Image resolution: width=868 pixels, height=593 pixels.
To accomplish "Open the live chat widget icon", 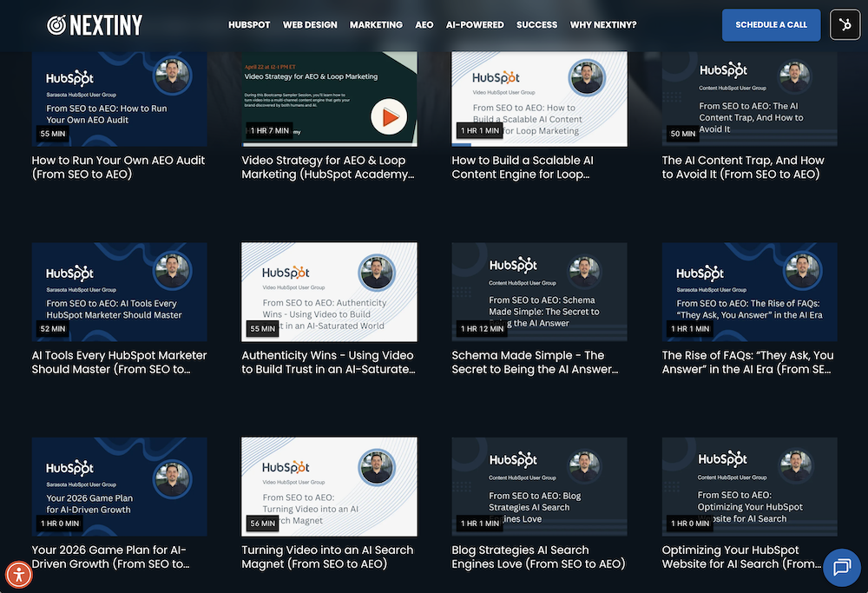I will [x=842, y=567].
